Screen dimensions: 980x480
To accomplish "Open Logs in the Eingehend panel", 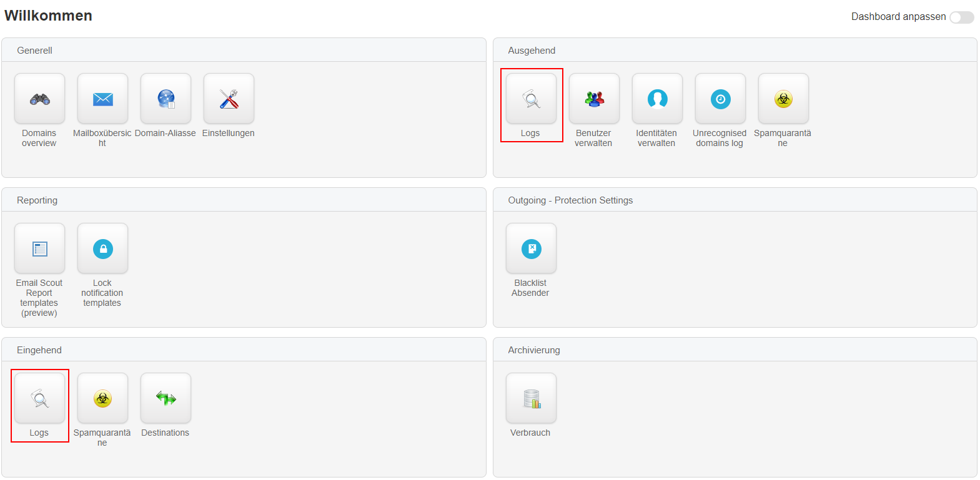I will point(39,398).
